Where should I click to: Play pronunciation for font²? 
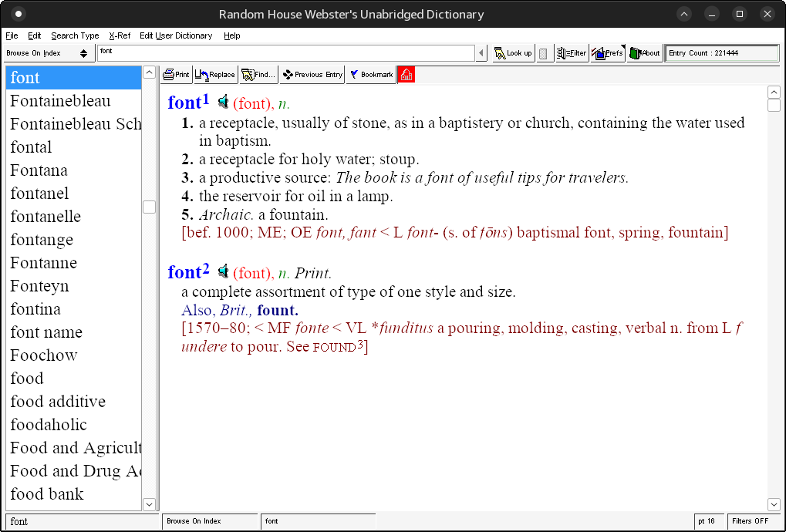(223, 271)
